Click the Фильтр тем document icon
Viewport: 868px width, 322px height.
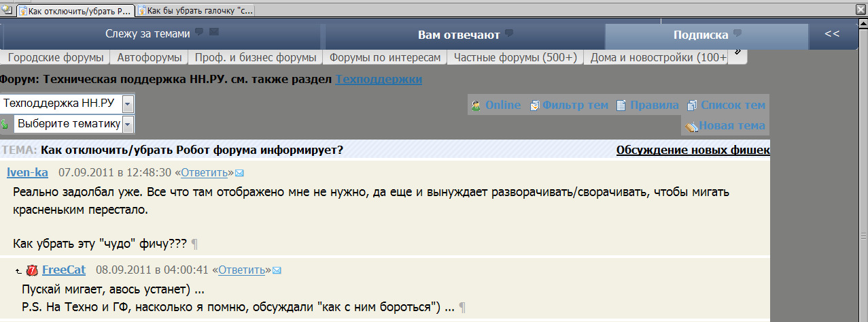point(534,106)
